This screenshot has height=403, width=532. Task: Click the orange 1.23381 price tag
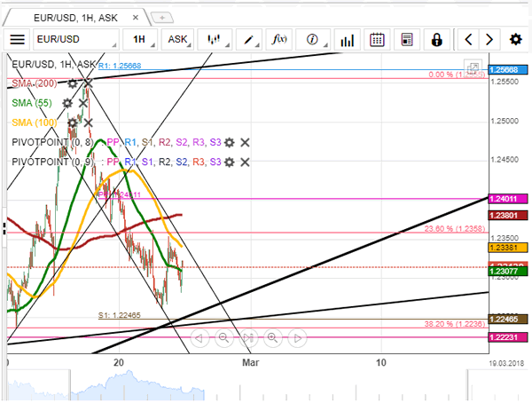pos(508,248)
